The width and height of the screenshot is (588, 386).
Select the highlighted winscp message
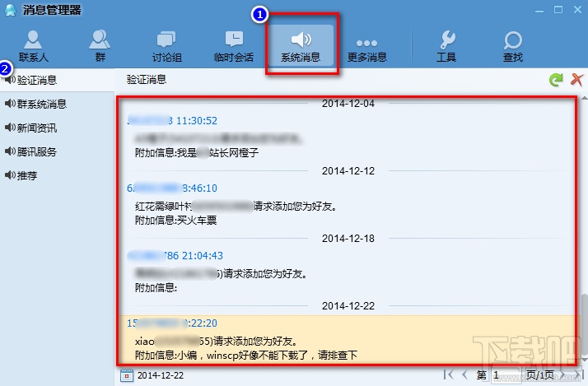coord(347,339)
